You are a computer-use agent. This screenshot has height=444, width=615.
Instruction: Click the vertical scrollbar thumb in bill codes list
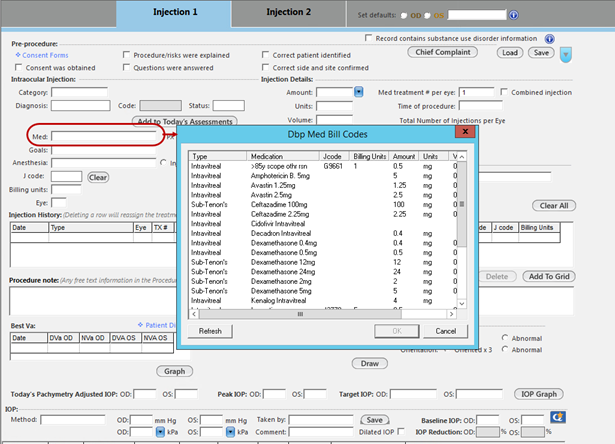pyautogui.click(x=462, y=204)
